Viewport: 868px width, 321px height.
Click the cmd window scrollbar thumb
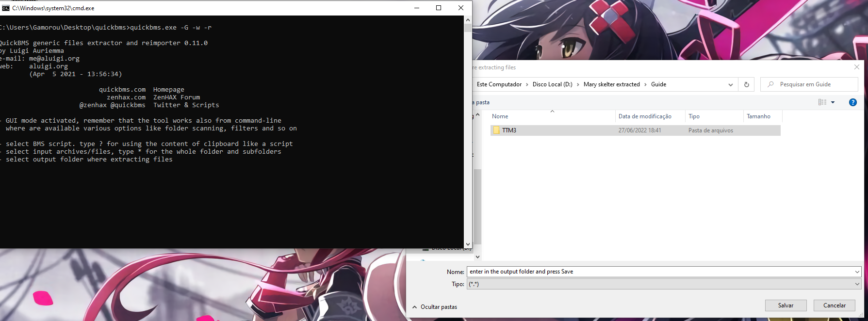[468, 28]
